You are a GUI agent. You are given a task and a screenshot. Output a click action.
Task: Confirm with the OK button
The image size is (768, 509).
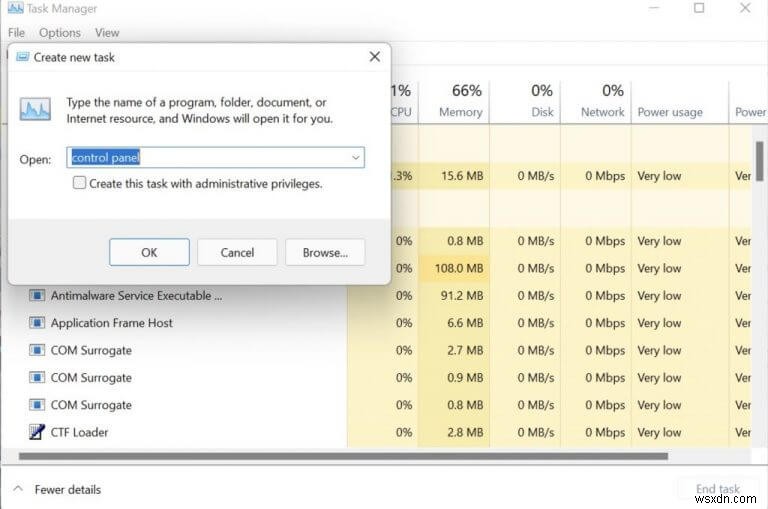[x=149, y=252]
